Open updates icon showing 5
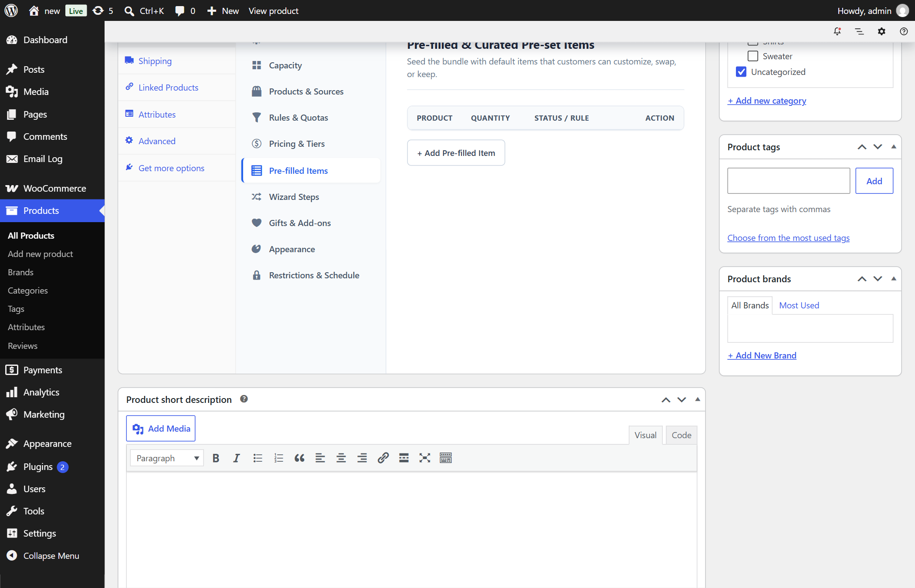This screenshot has height=588, width=915. 103,10
